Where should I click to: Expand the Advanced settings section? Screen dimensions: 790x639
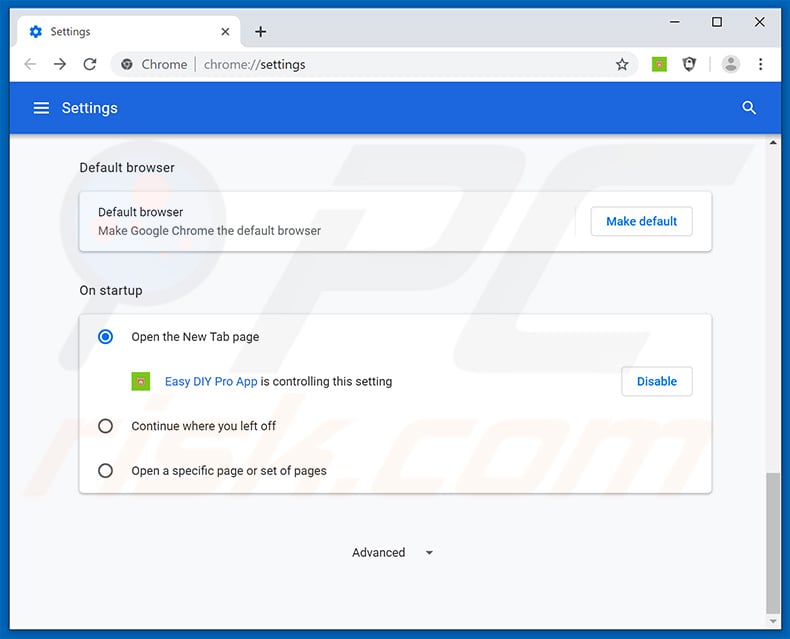point(392,553)
